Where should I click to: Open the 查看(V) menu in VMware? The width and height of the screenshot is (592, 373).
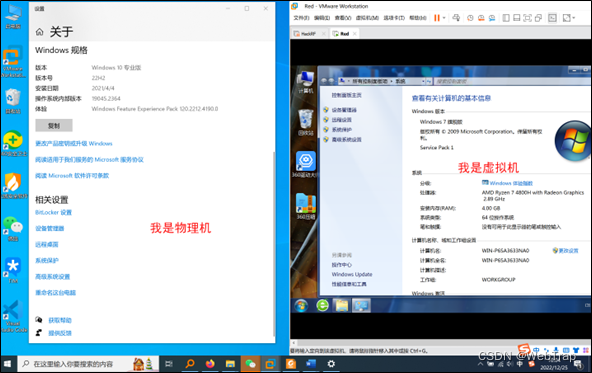coord(343,18)
